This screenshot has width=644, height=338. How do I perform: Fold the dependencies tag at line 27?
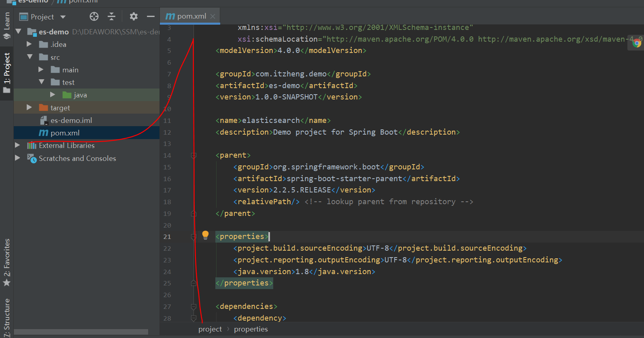point(193,306)
